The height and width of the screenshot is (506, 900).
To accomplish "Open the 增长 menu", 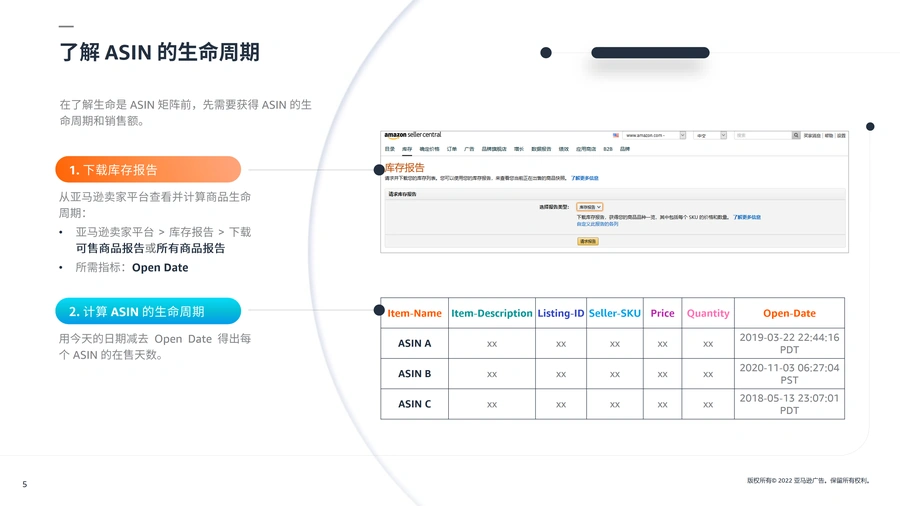I will tap(519, 149).
